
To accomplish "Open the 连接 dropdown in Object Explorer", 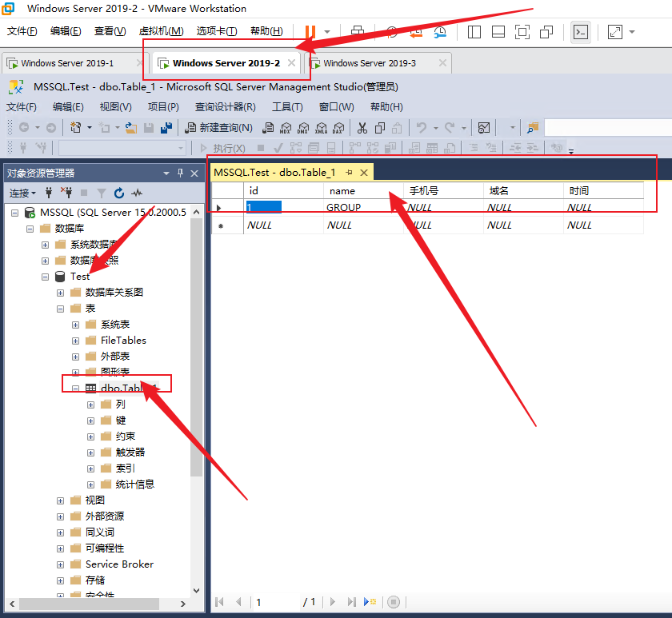I will 22,193.
